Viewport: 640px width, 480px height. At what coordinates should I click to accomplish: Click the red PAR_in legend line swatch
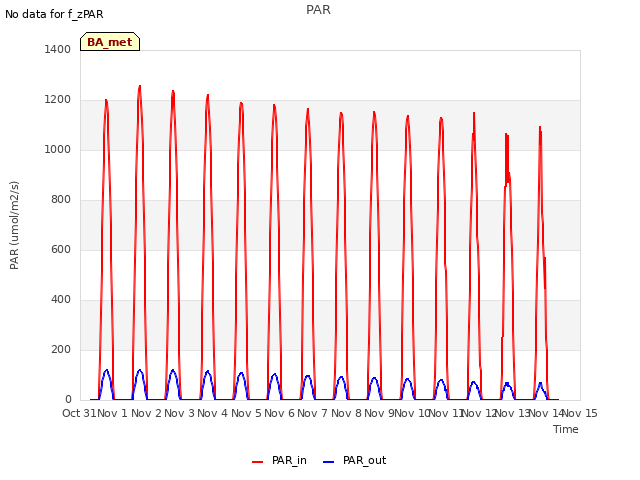[258, 462]
